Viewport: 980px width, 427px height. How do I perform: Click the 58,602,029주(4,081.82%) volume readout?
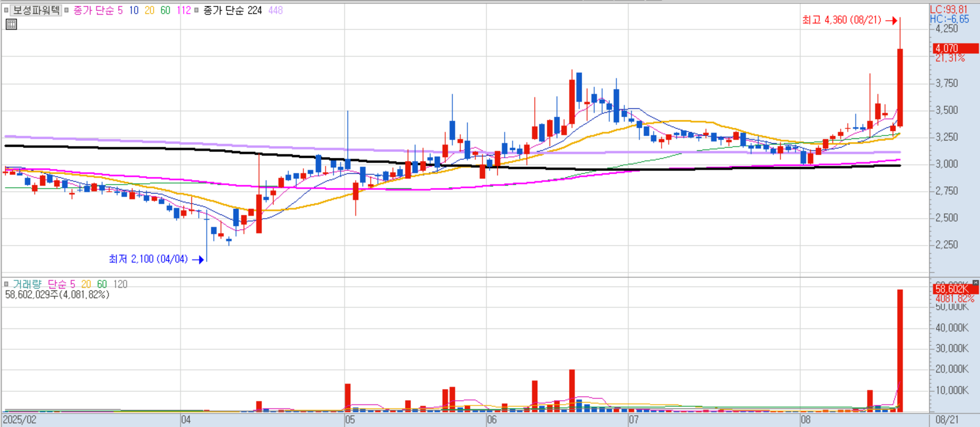pos(57,295)
